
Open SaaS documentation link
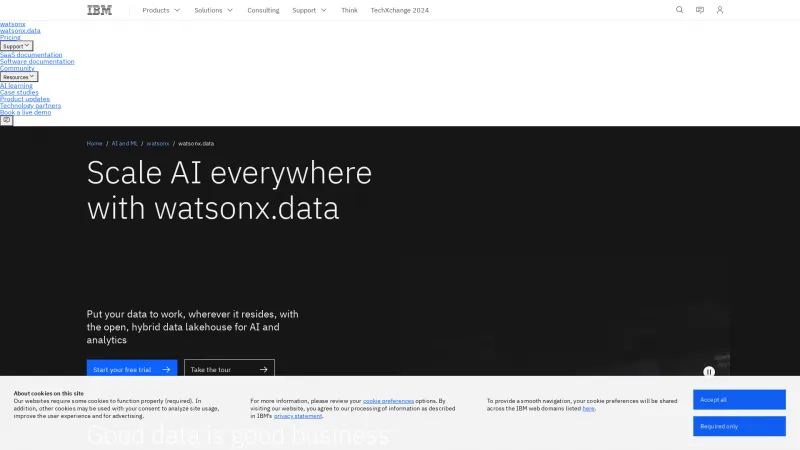click(31, 55)
